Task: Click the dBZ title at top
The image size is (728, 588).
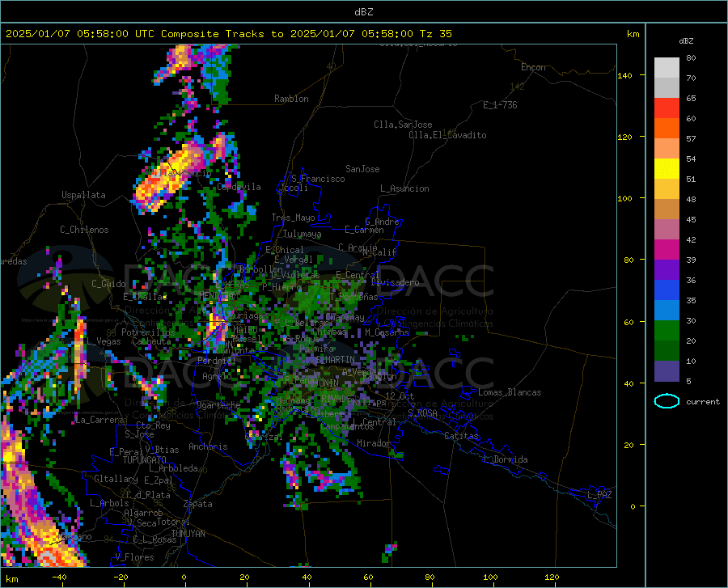Action: coord(364,12)
